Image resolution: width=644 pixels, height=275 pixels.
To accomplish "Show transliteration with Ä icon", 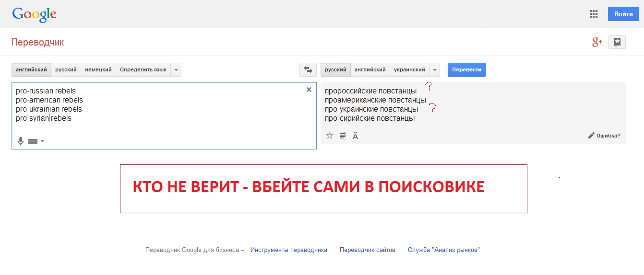I will (x=356, y=136).
